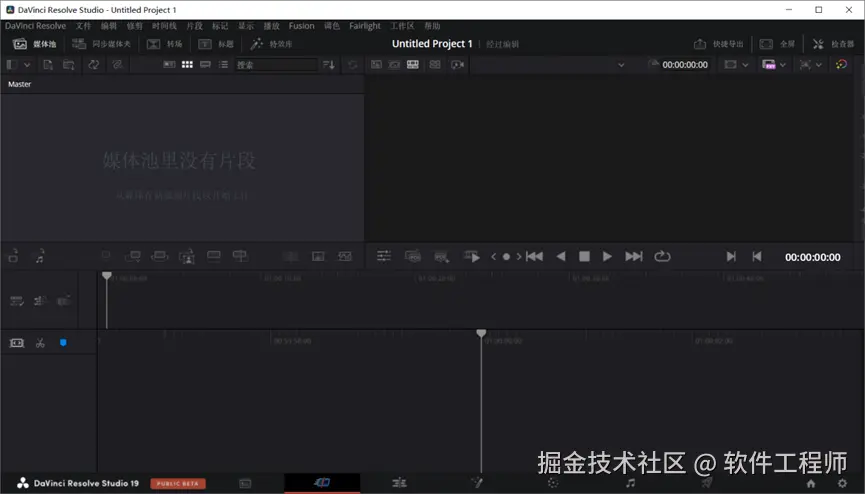Toggle the blue marker flag icon
The height and width of the screenshot is (494, 865).
click(x=63, y=343)
